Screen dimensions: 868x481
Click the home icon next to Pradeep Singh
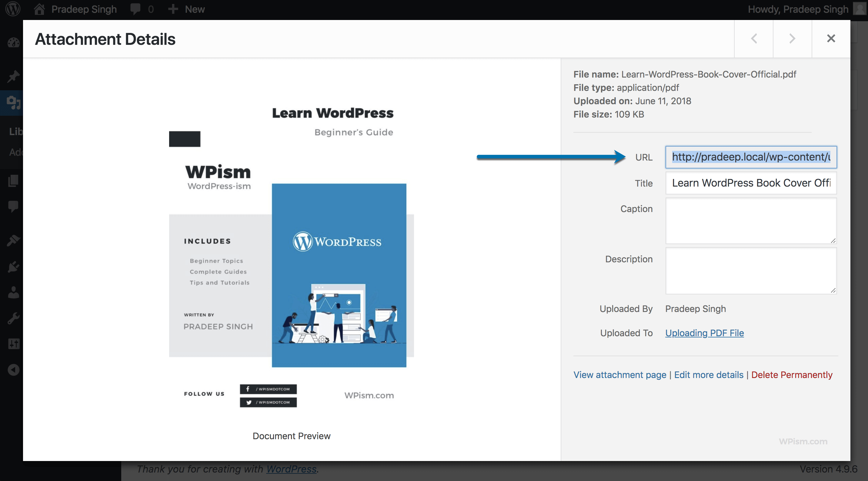39,9
